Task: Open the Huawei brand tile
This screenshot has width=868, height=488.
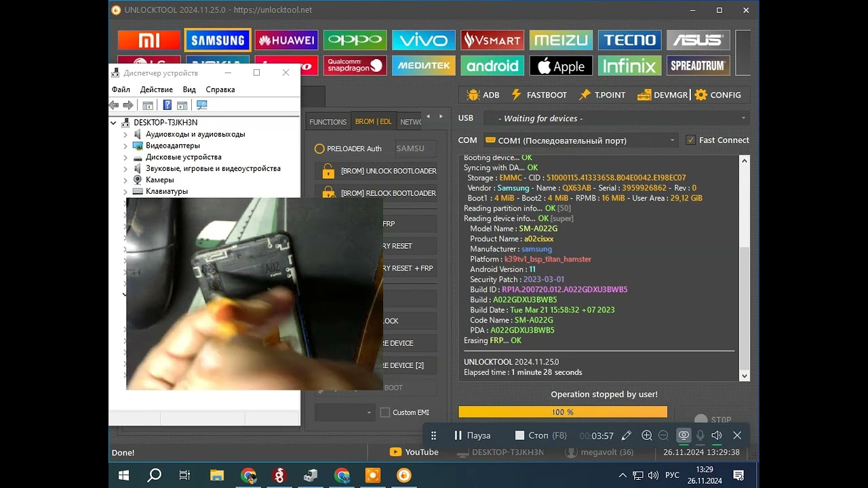Action: tap(286, 40)
